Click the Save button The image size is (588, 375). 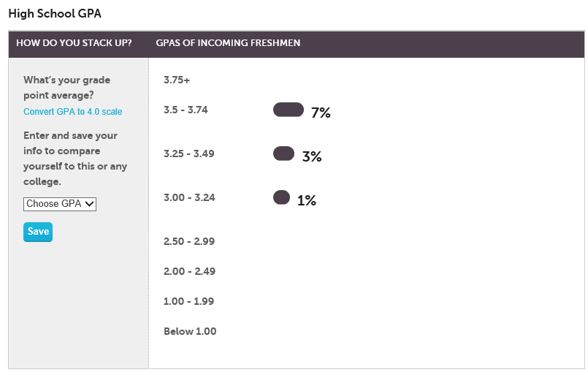[x=38, y=232]
